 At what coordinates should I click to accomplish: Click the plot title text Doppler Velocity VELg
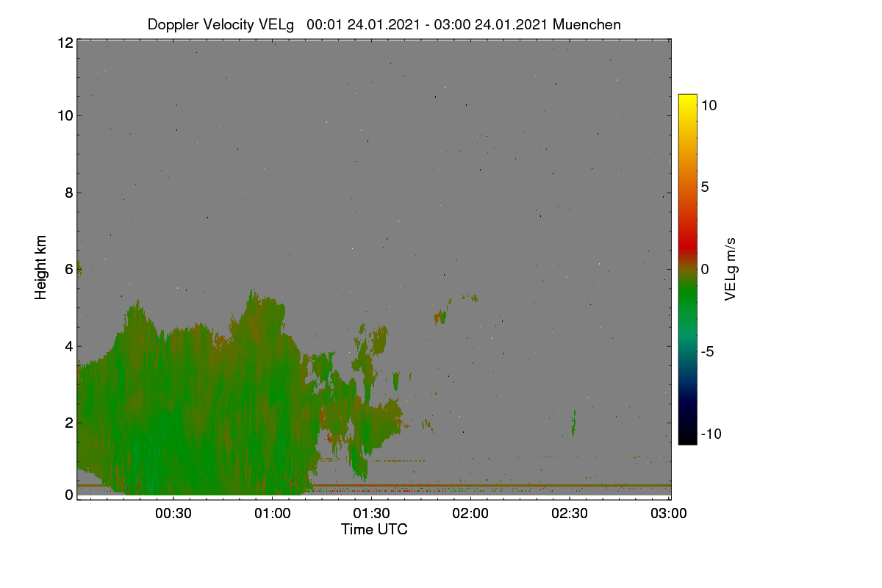220,24
